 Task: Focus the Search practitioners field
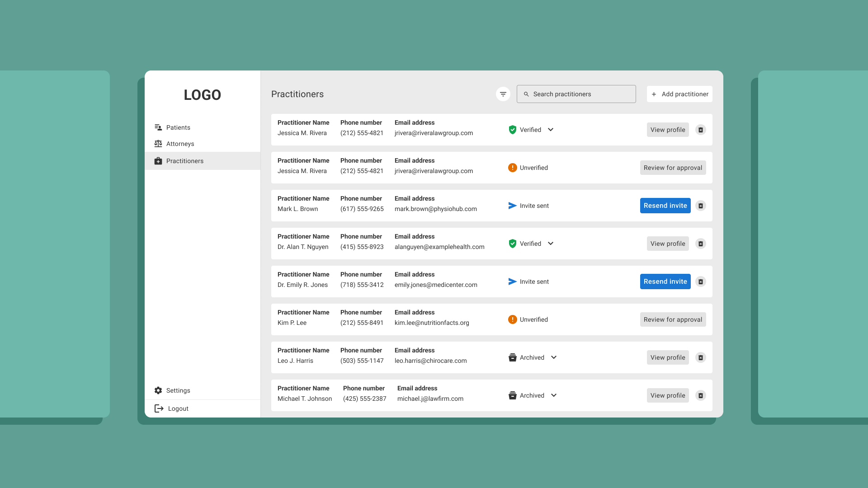576,94
